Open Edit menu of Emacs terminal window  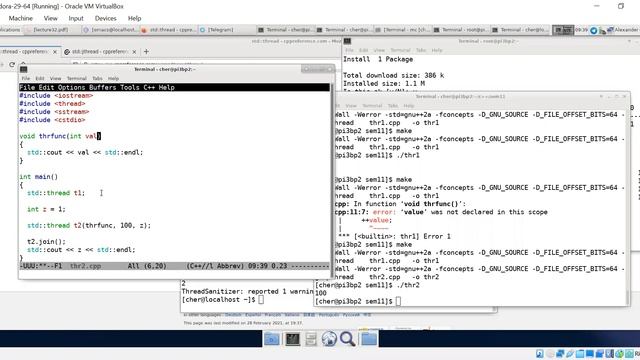[x=40, y=78]
